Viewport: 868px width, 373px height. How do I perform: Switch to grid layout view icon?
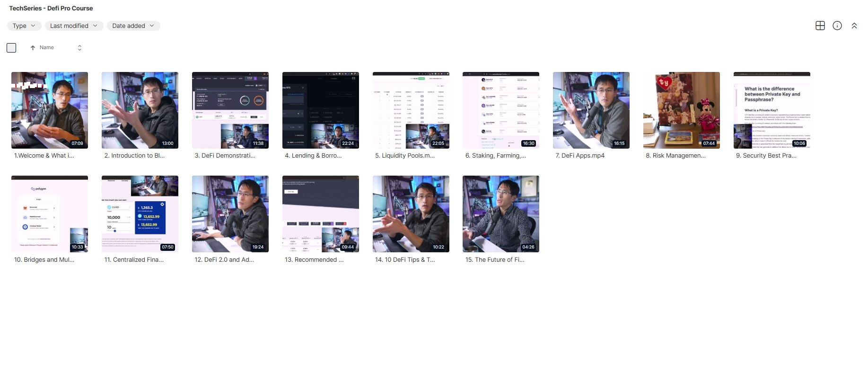[820, 26]
